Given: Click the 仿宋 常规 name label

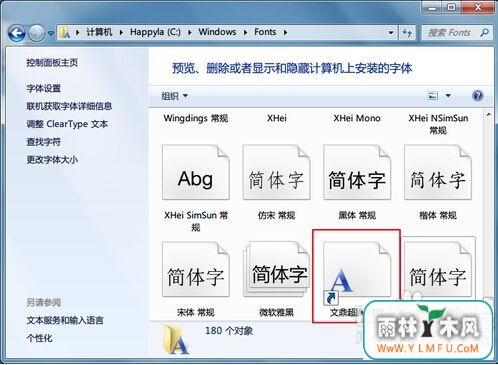Looking at the screenshot, I should coord(276,215).
